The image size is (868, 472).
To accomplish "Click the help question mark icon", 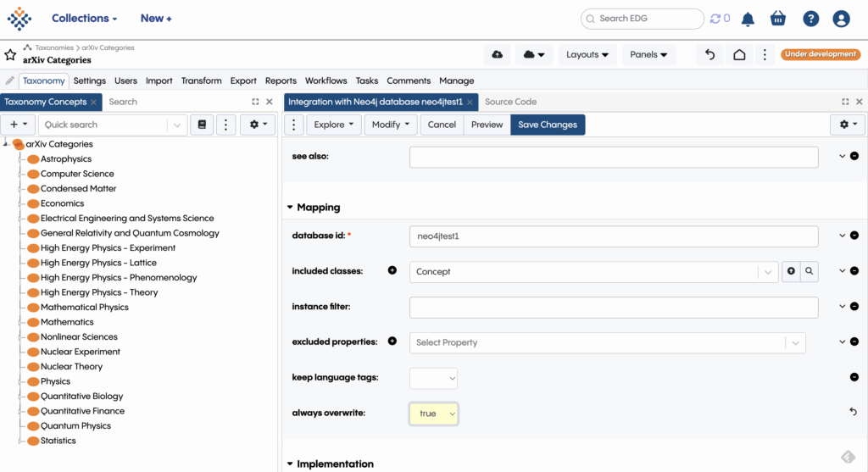I will [810, 19].
